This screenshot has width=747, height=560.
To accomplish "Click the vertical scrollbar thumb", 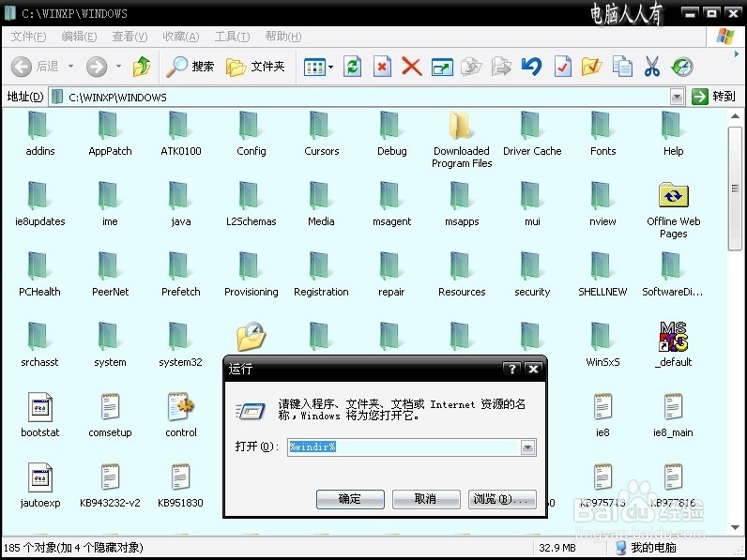I will point(735,189).
